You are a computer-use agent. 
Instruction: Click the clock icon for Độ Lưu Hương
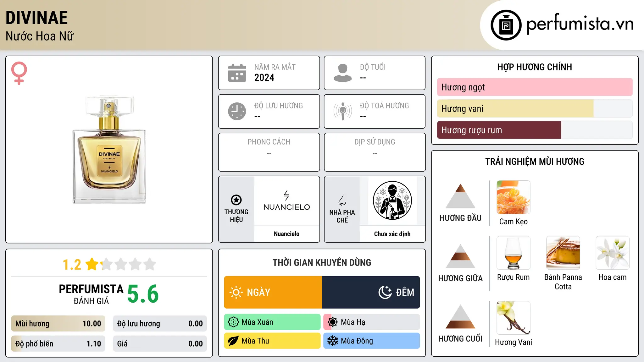pyautogui.click(x=237, y=111)
